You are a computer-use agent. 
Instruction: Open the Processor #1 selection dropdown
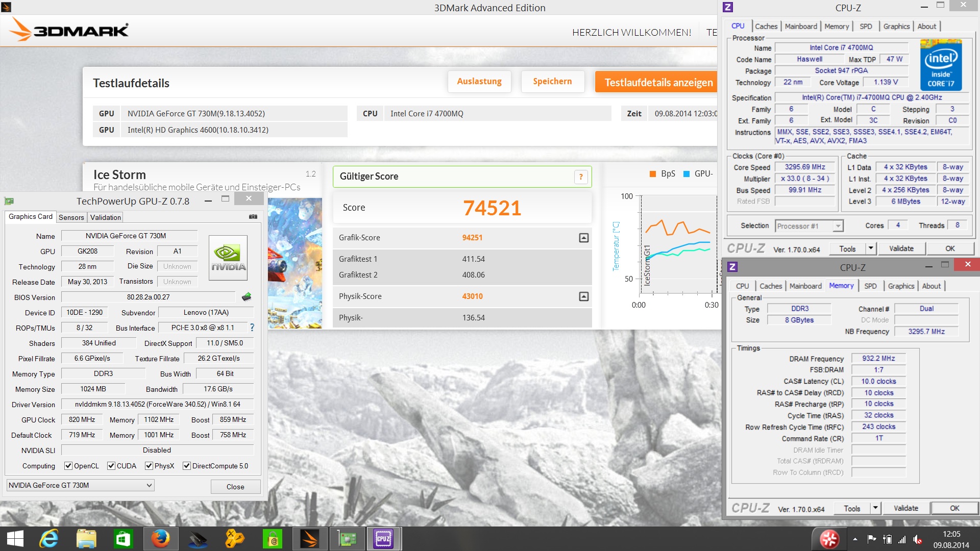810,226
